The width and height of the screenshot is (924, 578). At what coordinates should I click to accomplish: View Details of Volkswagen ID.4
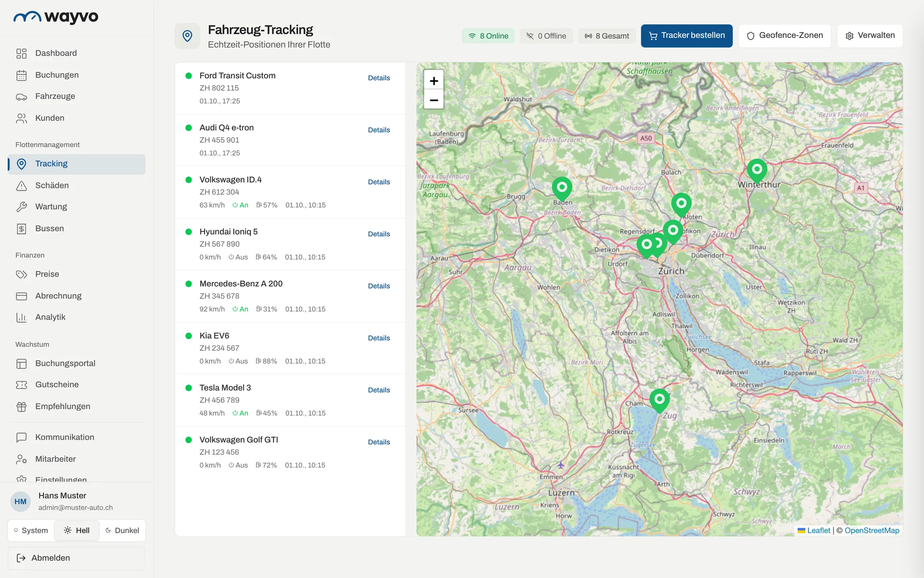(379, 182)
